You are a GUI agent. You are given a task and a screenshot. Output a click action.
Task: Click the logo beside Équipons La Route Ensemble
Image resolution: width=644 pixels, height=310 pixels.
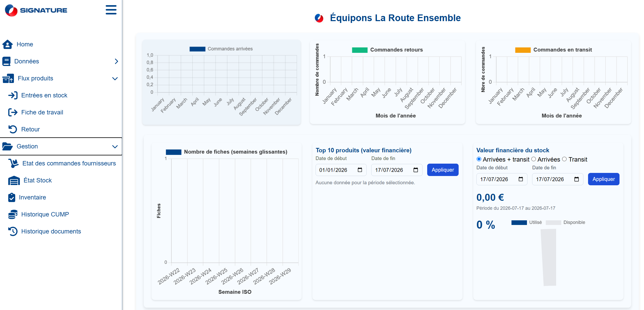(x=319, y=18)
